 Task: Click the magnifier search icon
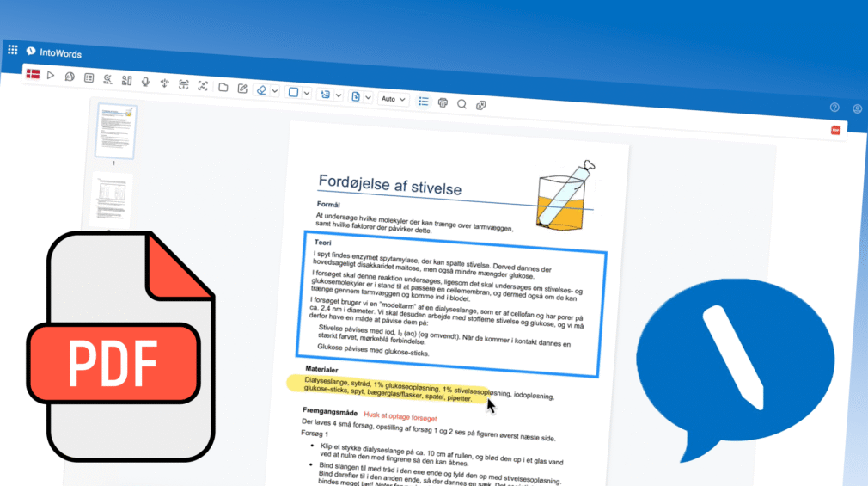[x=462, y=104]
